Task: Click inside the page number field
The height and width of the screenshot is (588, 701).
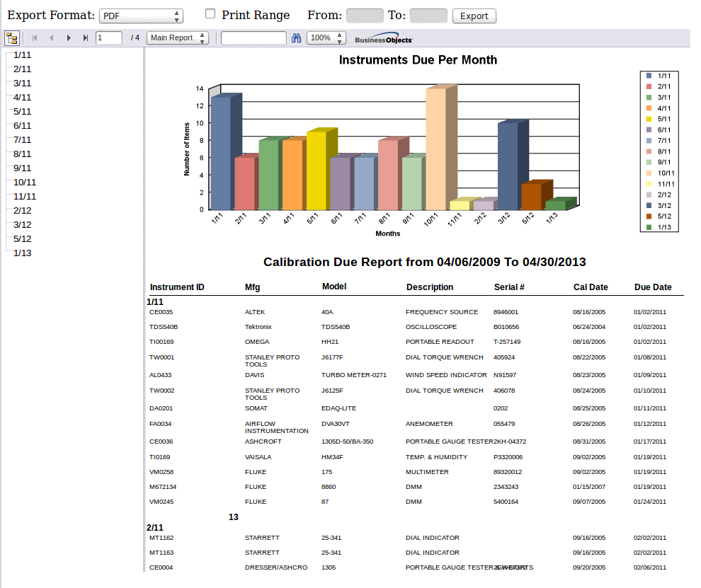Action: pos(109,38)
